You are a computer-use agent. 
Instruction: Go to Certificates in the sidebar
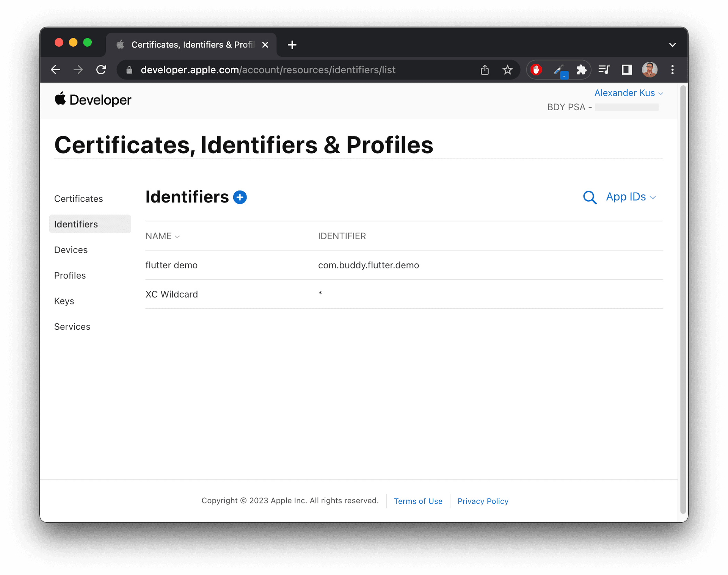tap(78, 199)
